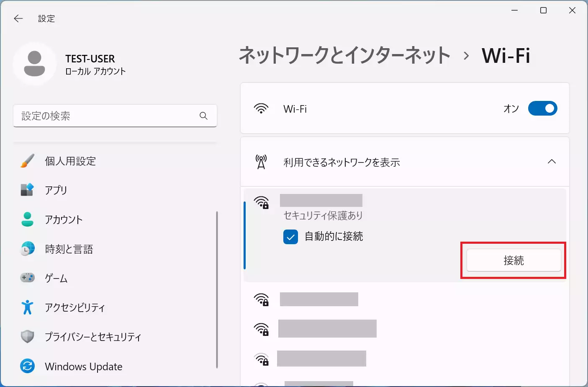
Task: Minimize the 設定 window
Action: coord(515,10)
